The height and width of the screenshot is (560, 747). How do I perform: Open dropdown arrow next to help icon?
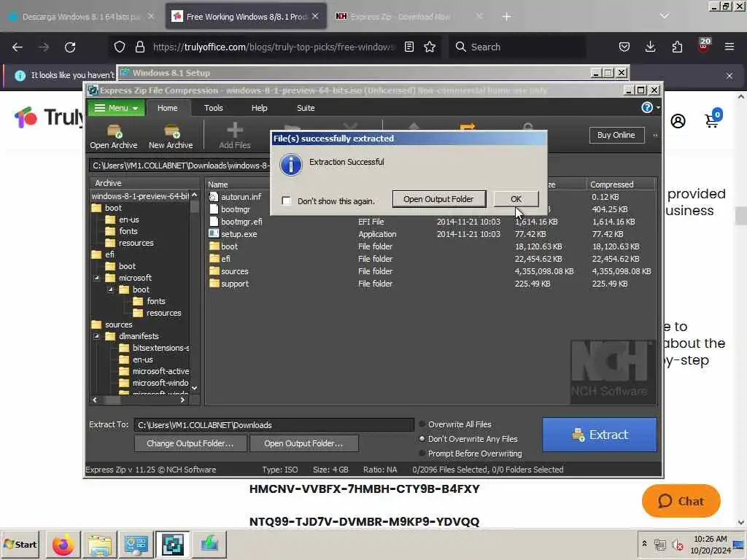(x=659, y=108)
